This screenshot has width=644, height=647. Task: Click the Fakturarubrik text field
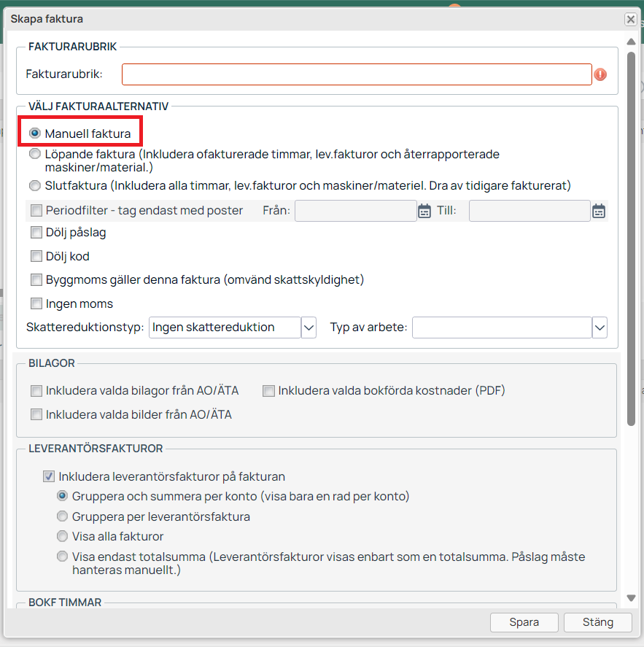tap(356, 74)
